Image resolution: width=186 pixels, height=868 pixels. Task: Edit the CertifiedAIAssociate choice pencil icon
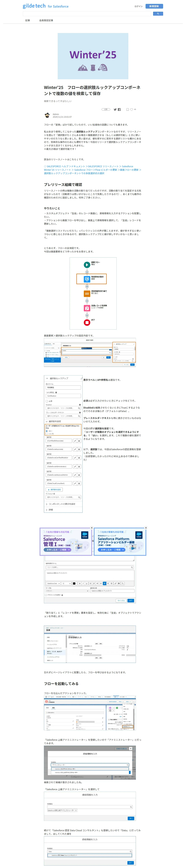pyautogui.click(x=75, y=441)
